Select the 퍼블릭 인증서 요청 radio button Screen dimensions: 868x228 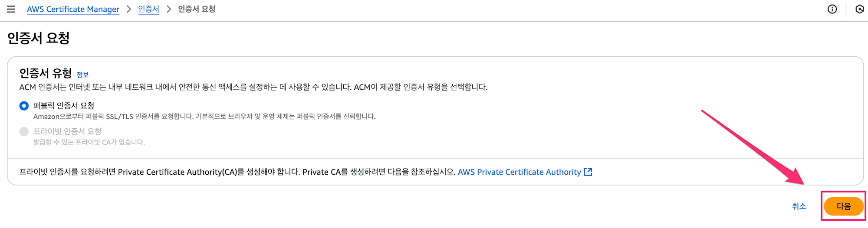(24, 106)
